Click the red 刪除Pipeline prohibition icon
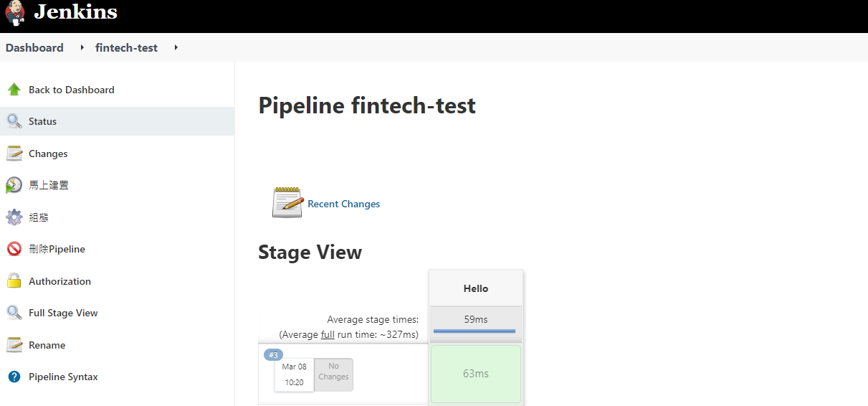This screenshot has width=868, height=406. pyautogui.click(x=14, y=249)
